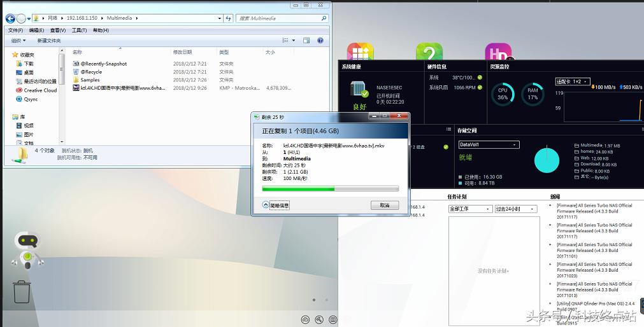Open the 过去24小时 time range dropdown
Screen dimensions: 644x327
pos(516,209)
